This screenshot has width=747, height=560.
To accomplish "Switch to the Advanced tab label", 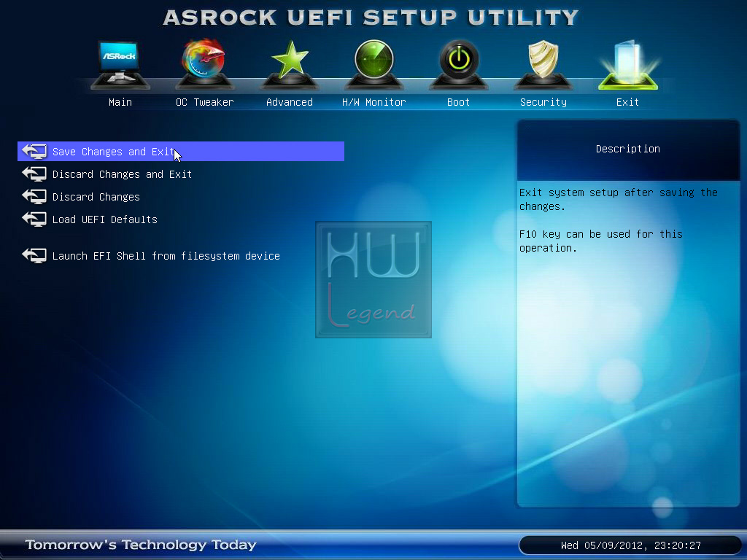I will coord(290,102).
